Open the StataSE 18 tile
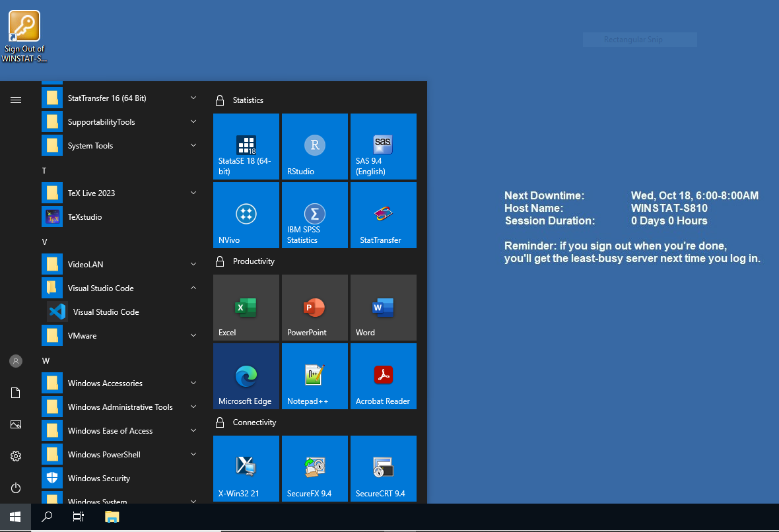The height and width of the screenshot is (532, 779). pyautogui.click(x=246, y=147)
